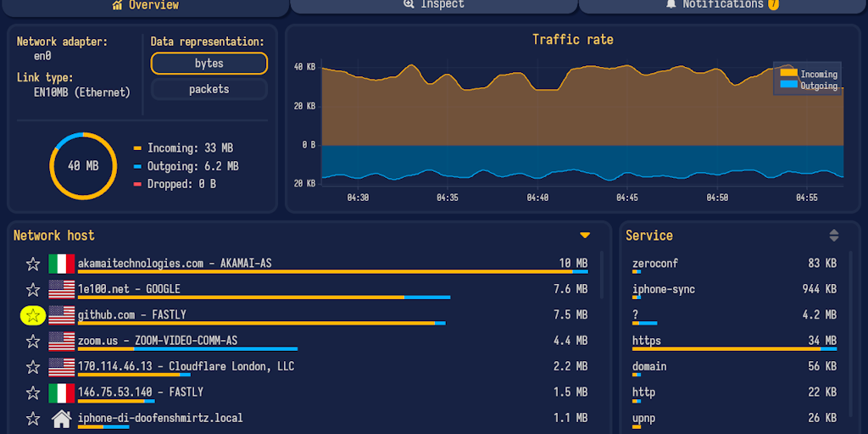Click the Service panel heading

(x=648, y=236)
